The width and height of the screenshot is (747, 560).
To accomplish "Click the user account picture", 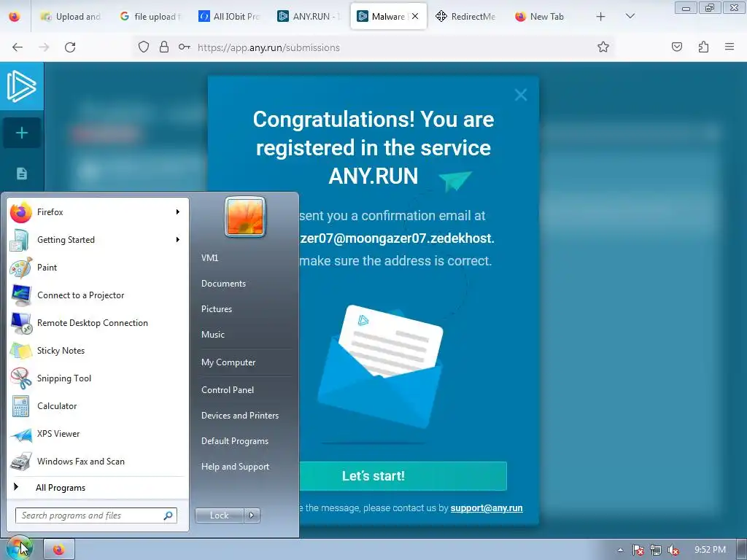I will click(x=245, y=217).
